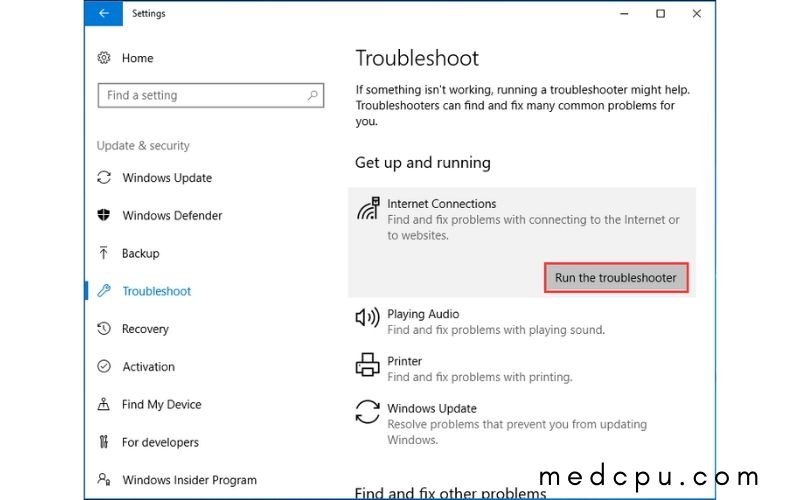Screen dimensions: 800x500
Task: Click the back arrow in title bar
Action: tap(104, 13)
